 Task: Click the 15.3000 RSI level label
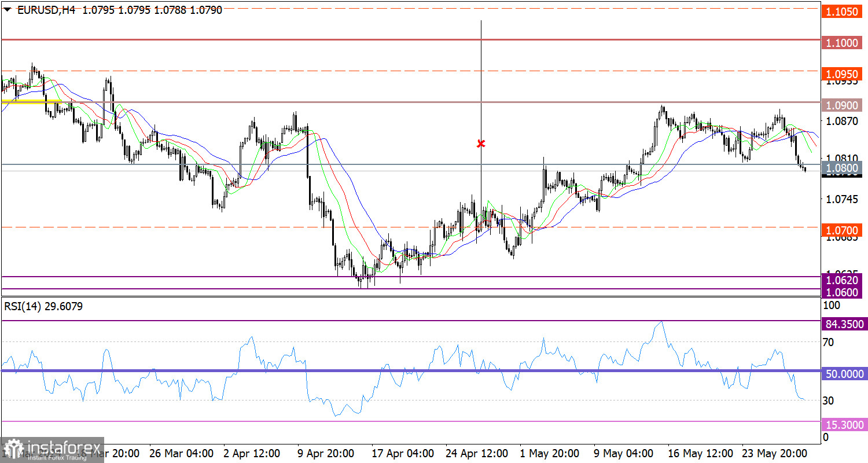point(845,425)
